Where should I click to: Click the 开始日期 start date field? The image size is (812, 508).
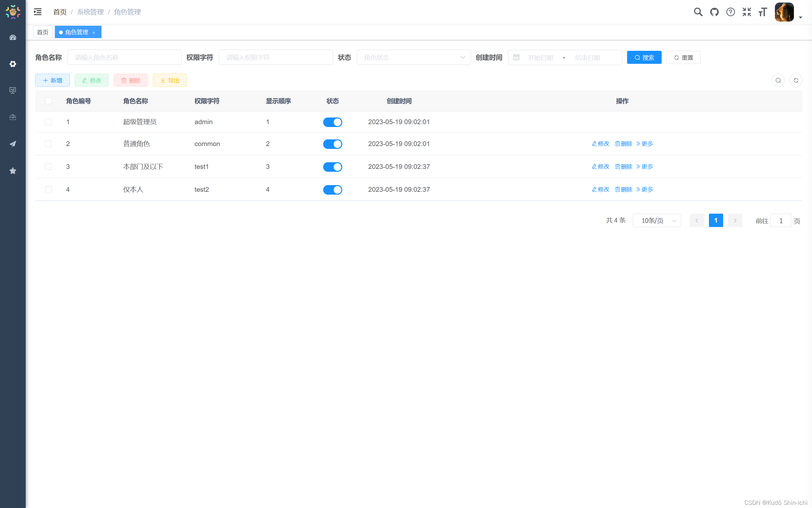(x=540, y=58)
